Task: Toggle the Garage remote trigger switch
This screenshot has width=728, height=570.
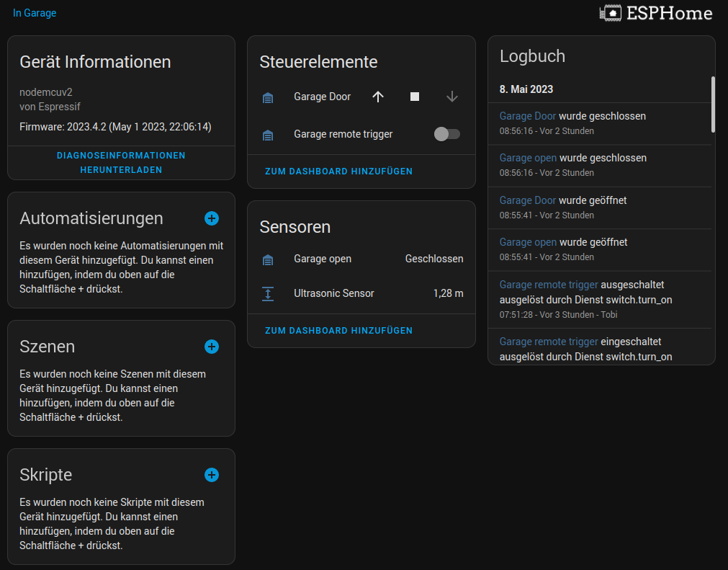Action: tap(446, 134)
